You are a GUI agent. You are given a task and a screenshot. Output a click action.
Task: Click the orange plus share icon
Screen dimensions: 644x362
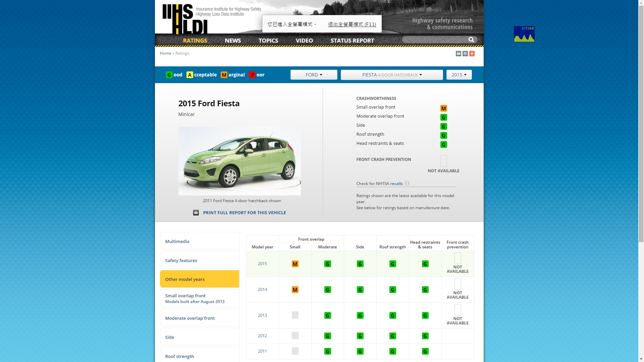(x=472, y=54)
